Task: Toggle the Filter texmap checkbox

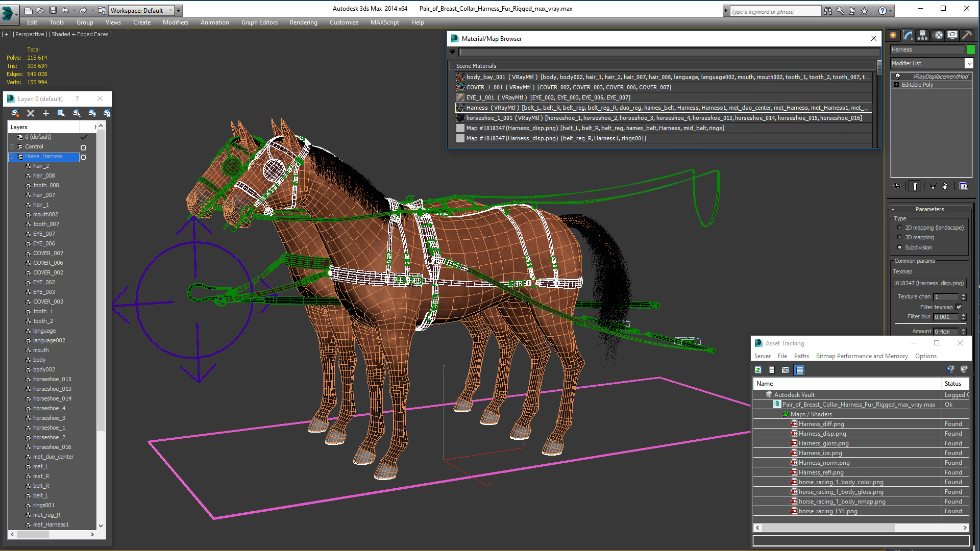Action: [x=959, y=307]
